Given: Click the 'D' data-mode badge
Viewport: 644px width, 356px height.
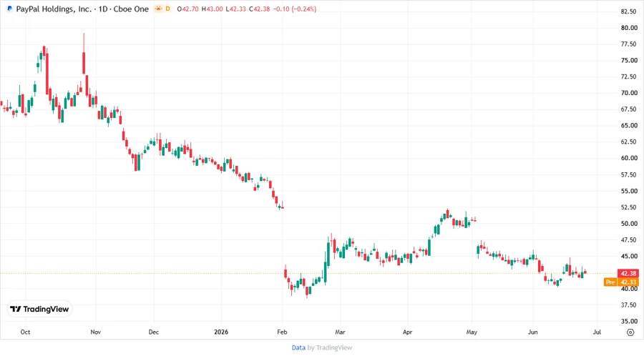Looking at the screenshot, I should [x=167, y=9].
